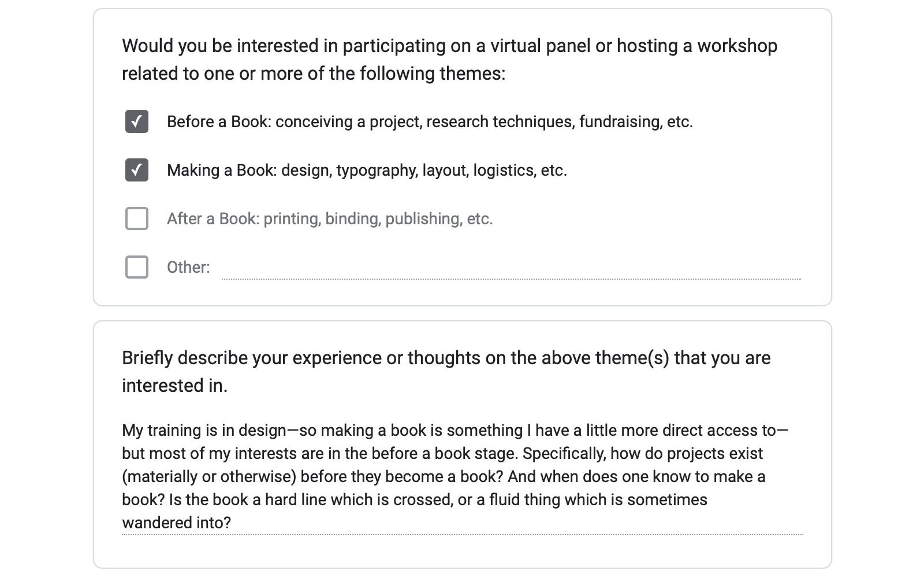This screenshot has width=924, height=578.
Task: Uncheck the Making a Book checkbox
Action: pyautogui.click(x=137, y=170)
